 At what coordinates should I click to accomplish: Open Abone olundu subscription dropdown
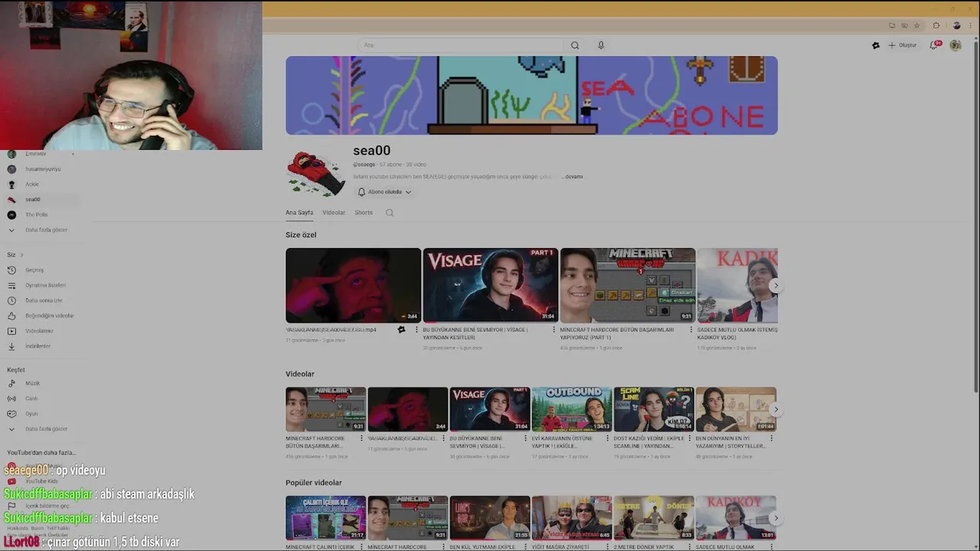(384, 192)
